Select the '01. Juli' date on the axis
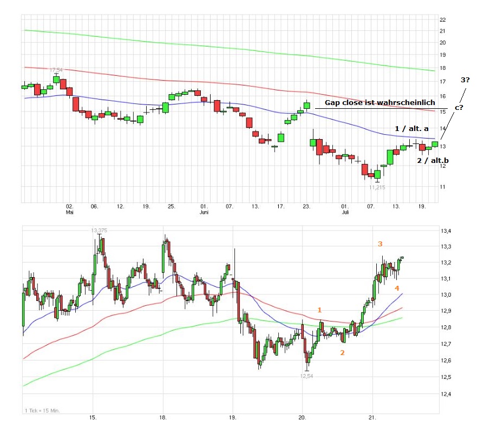This screenshot has height=426, width=504. (345, 209)
